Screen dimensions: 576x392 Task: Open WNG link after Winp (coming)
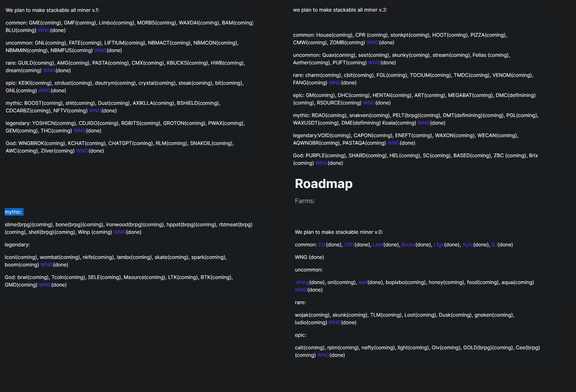(120, 232)
